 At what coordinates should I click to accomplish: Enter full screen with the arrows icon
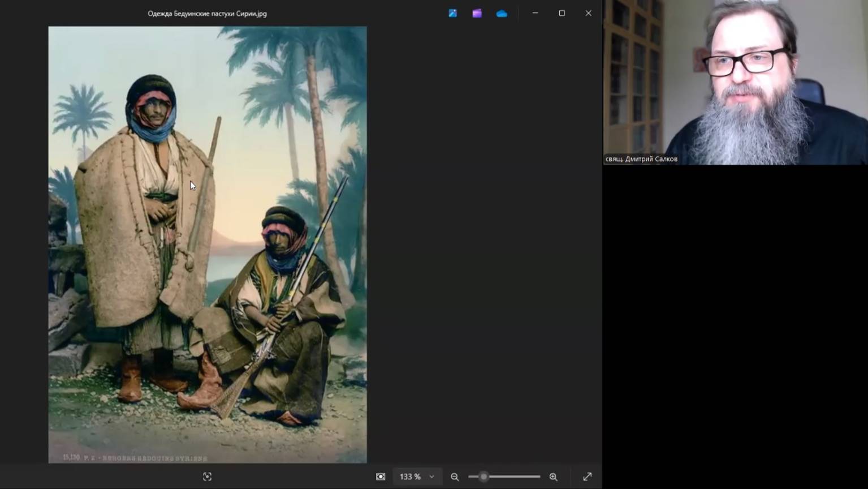[588, 477]
